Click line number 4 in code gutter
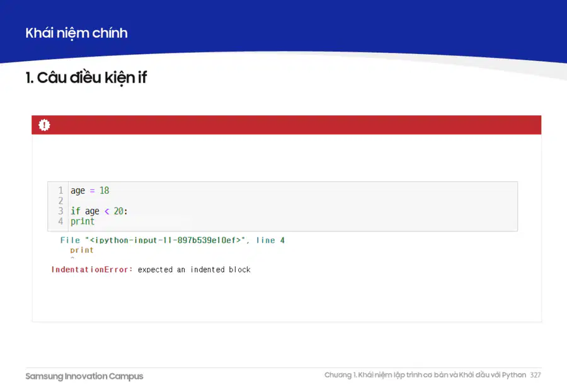Viewport: 567px width, 392px height. tap(60, 221)
